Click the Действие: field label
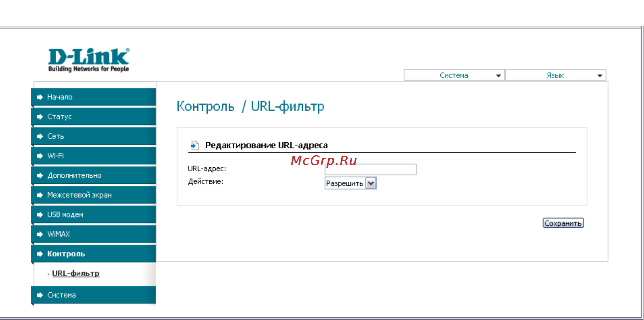The width and height of the screenshot is (644, 320). click(x=206, y=182)
